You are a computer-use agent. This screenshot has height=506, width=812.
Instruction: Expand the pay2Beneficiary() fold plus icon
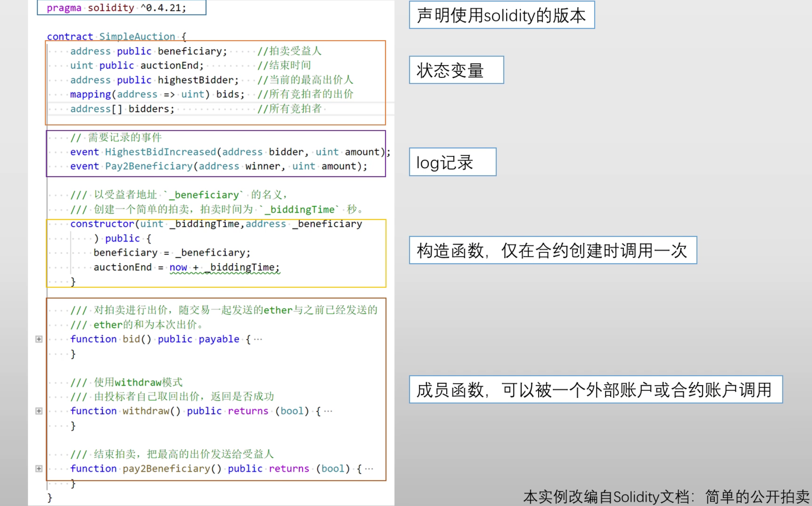click(39, 468)
